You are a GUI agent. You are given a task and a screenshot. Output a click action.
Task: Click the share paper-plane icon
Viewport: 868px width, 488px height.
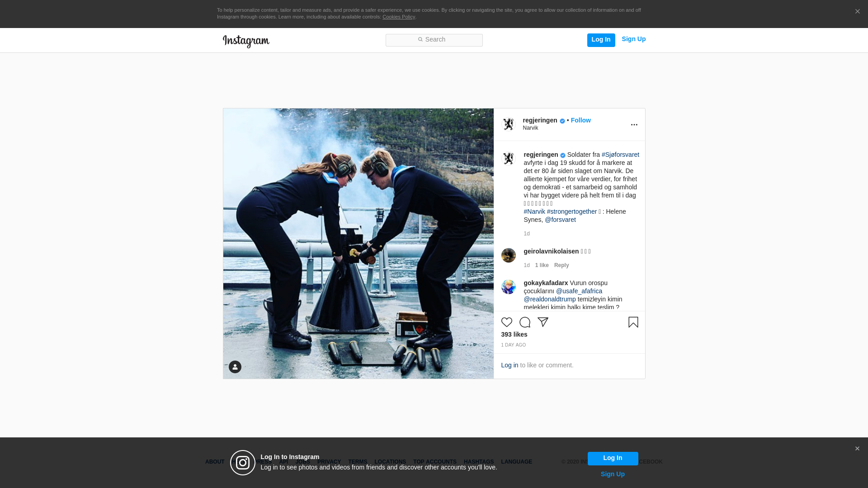click(542, 322)
